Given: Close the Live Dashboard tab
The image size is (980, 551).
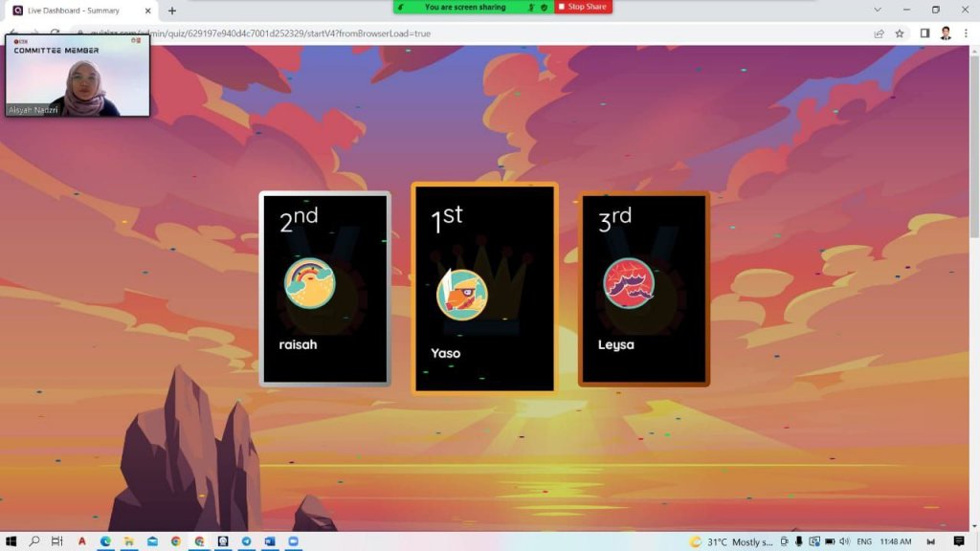Looking at the screenshot, I should point(146,11).
